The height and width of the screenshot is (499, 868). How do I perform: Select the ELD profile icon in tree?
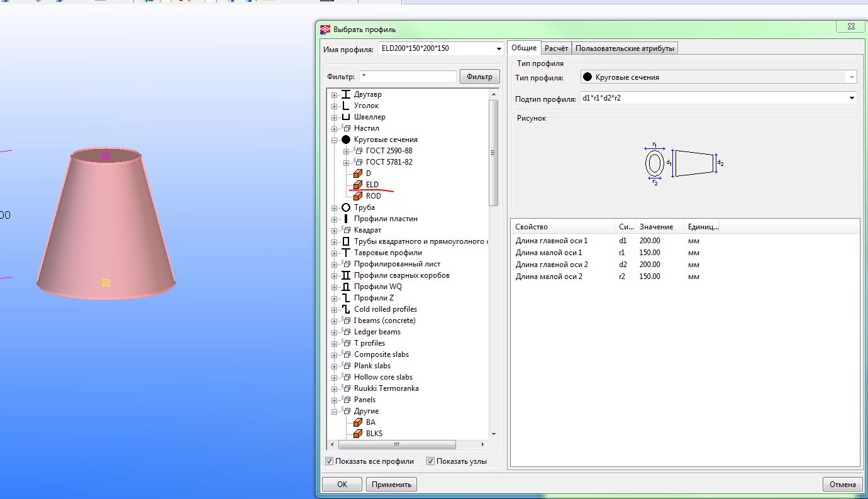click(357, 185)
